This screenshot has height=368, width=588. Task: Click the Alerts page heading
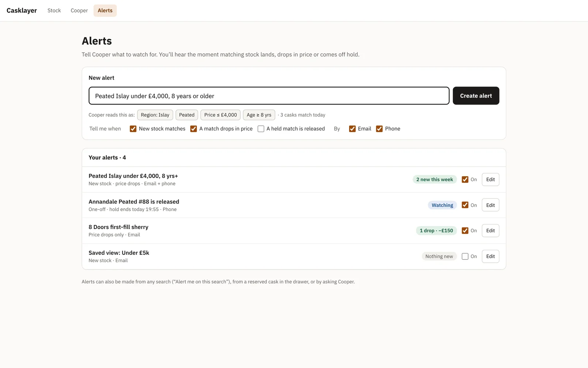click(x=97, y=41)
